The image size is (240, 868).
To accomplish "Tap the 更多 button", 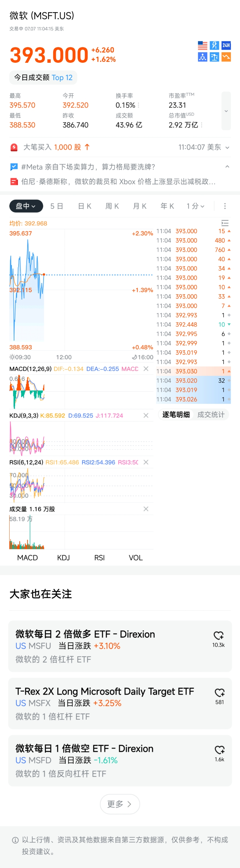I will (120, 804).
